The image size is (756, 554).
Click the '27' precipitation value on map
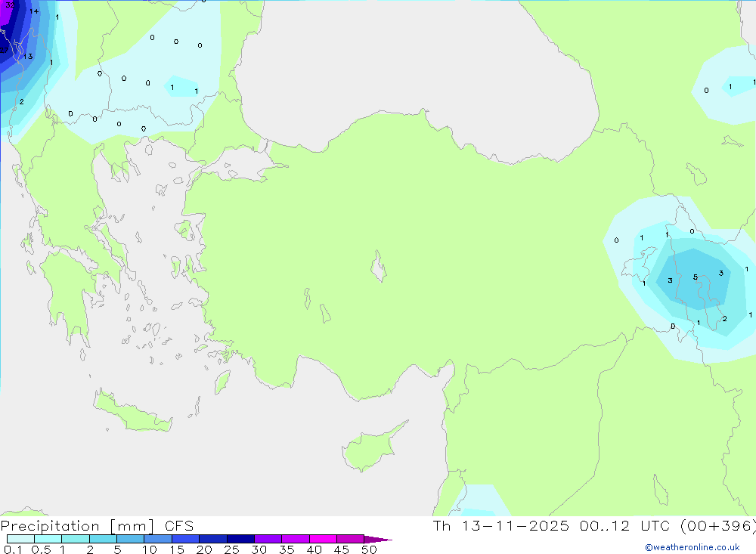4,50
